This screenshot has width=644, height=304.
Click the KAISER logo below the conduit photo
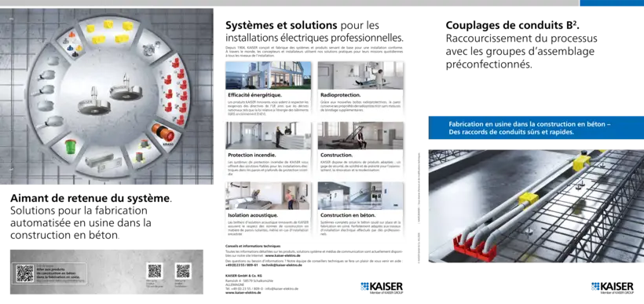pos(613,288)
